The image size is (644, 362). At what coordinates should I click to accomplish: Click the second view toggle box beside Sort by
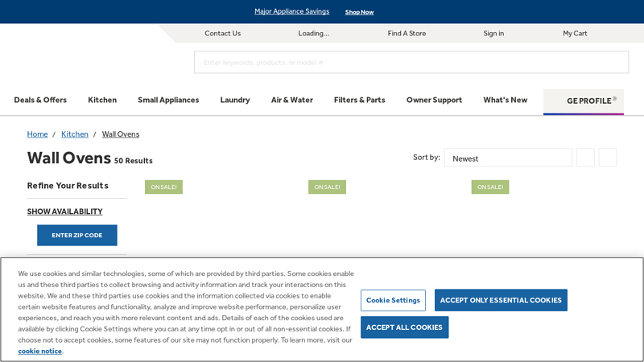click(607, 158)
